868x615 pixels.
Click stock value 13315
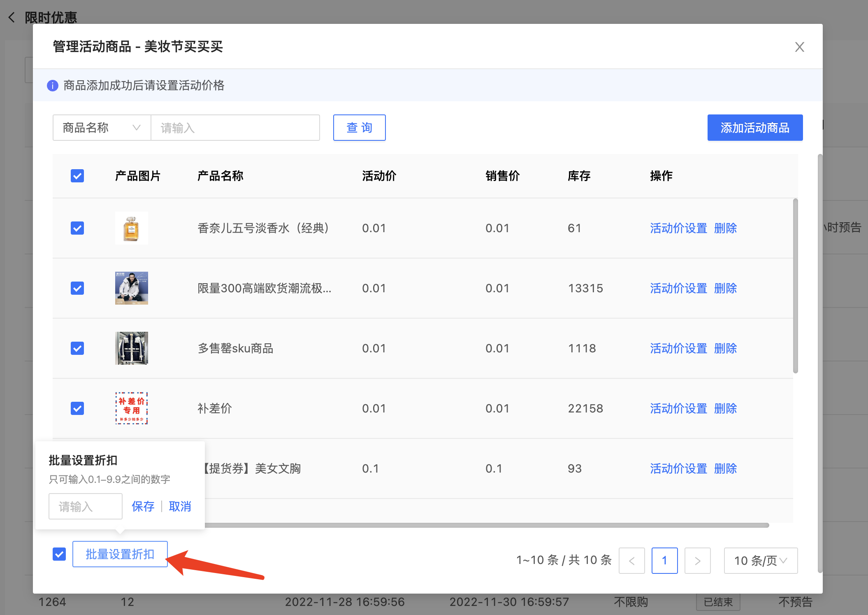585,288
